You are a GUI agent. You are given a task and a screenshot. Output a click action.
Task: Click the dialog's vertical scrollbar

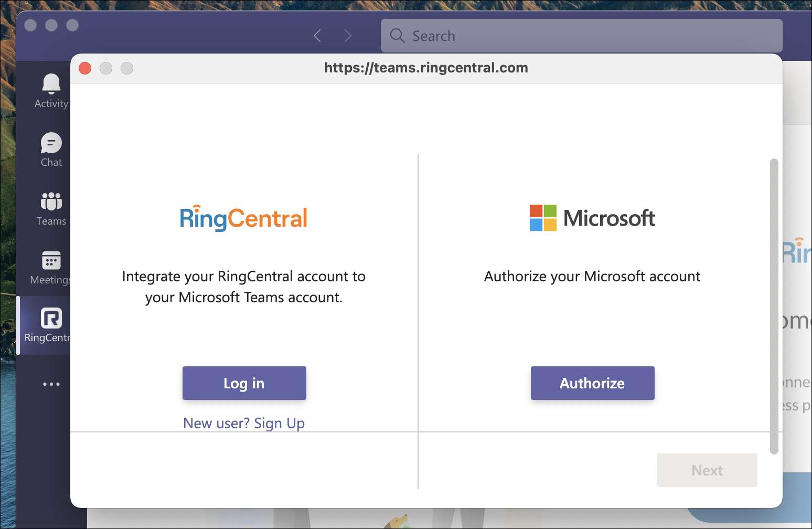(774, 305)
